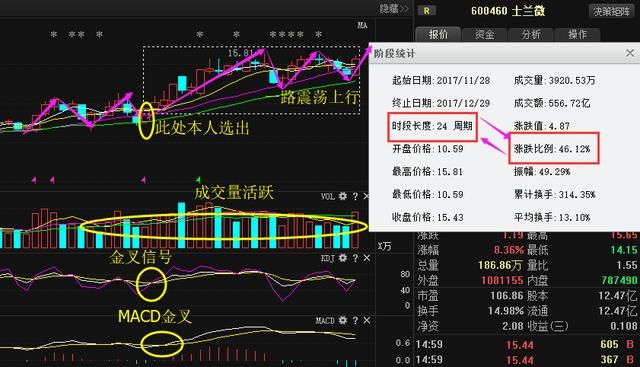
Task: Click the 阶段统计 dialog title bar
Action: tap(504, 53)
